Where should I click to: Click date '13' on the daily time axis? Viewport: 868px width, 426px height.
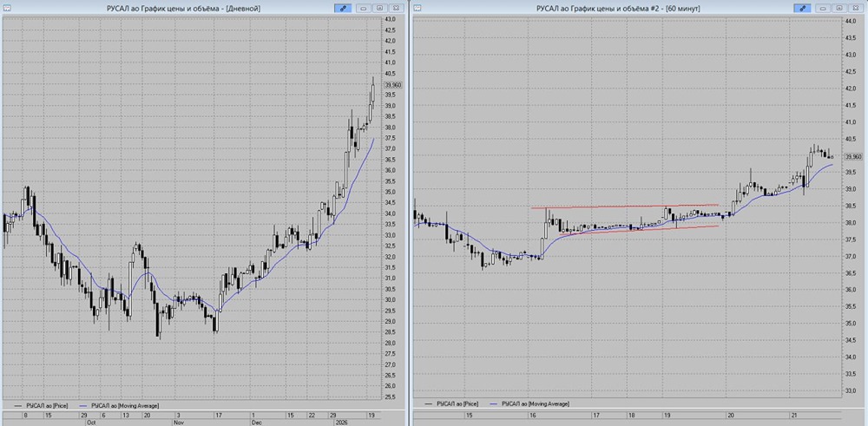click(126, 415)
